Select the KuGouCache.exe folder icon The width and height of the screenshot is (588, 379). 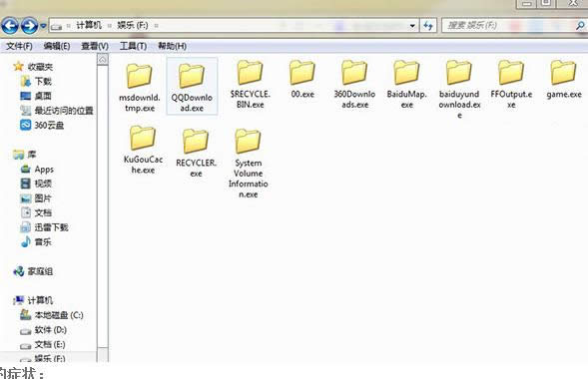pyautogui.click(x=143, y=138)
